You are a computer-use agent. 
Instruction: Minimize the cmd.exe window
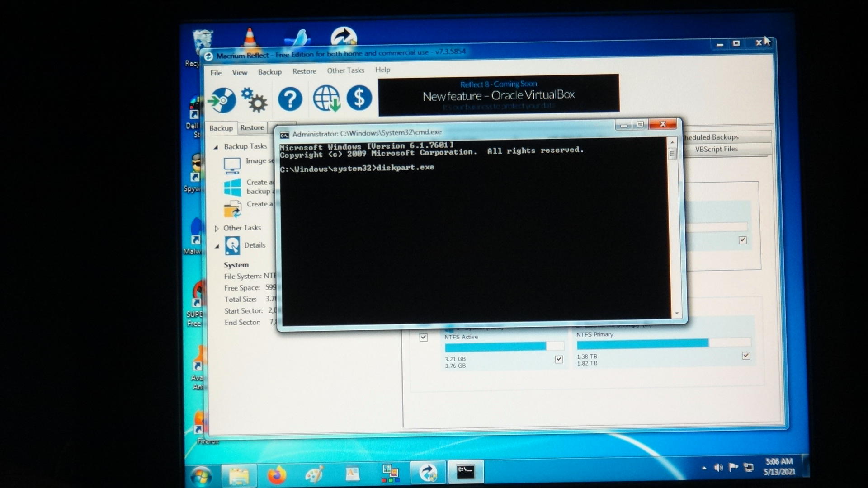(624, 125)
